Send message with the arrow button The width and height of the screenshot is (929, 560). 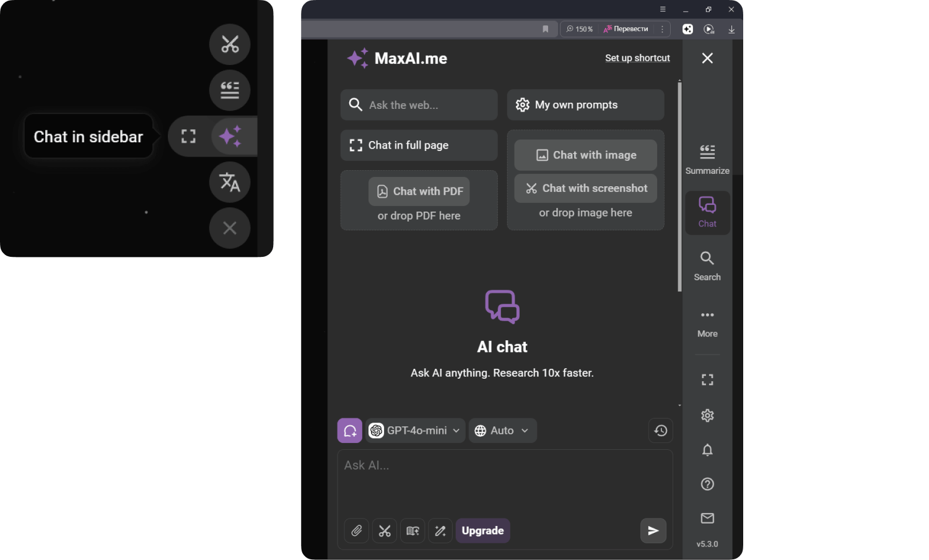click(x=653, y=531)
